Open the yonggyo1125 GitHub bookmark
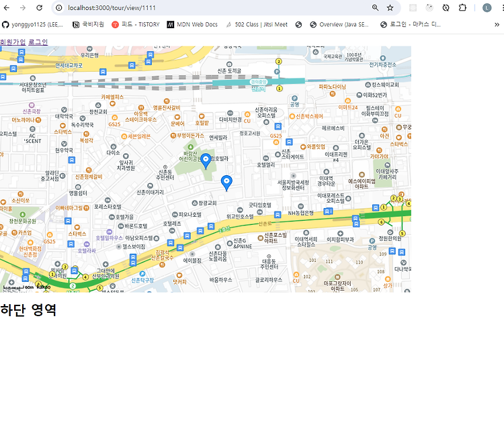The height and width of the screenshot is (437, 504). (x=32, y=25)
